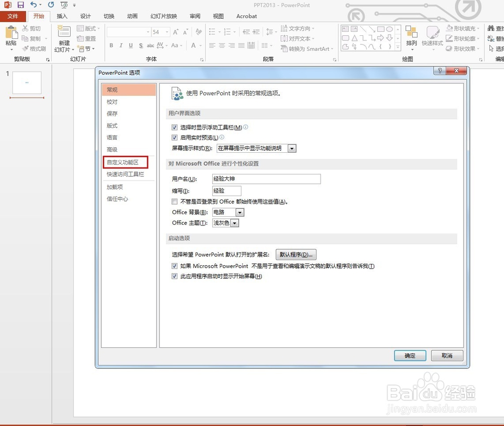Disable 启用实时预览 checkbox
The width and height of the screenshot is (504, 426).
174,138
